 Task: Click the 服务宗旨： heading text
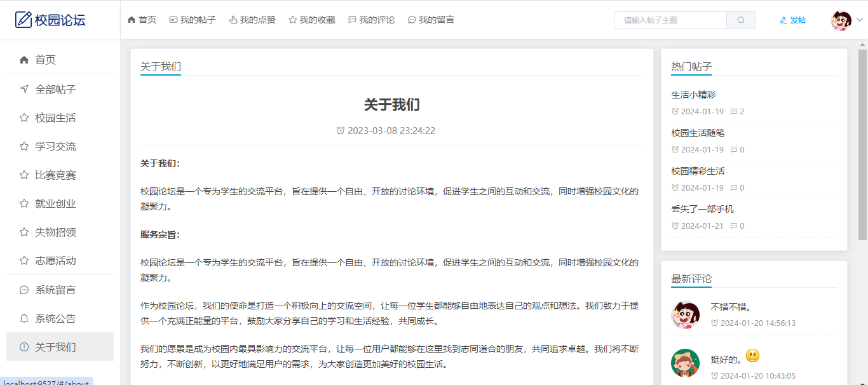[160, 234]
